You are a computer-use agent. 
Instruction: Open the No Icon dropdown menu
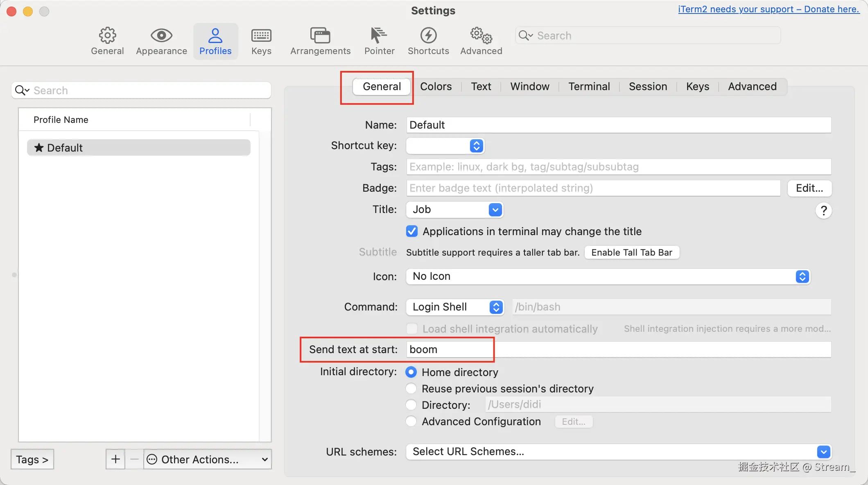point(608,276)
